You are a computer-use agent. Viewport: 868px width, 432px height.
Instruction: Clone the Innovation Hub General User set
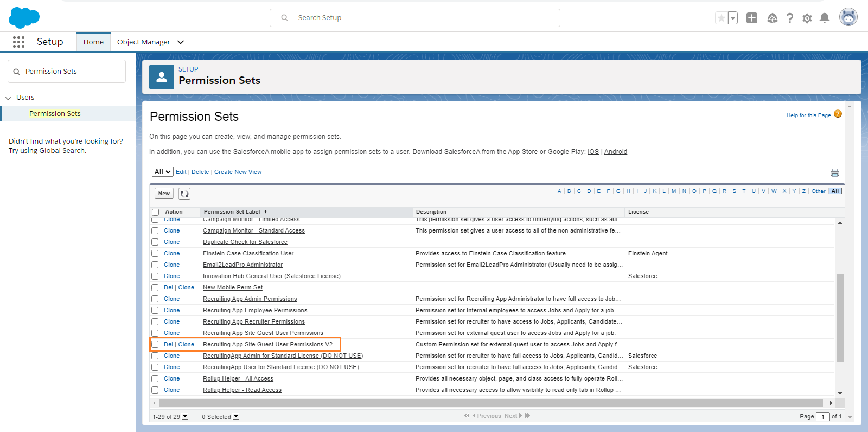[x=171, y=276]
